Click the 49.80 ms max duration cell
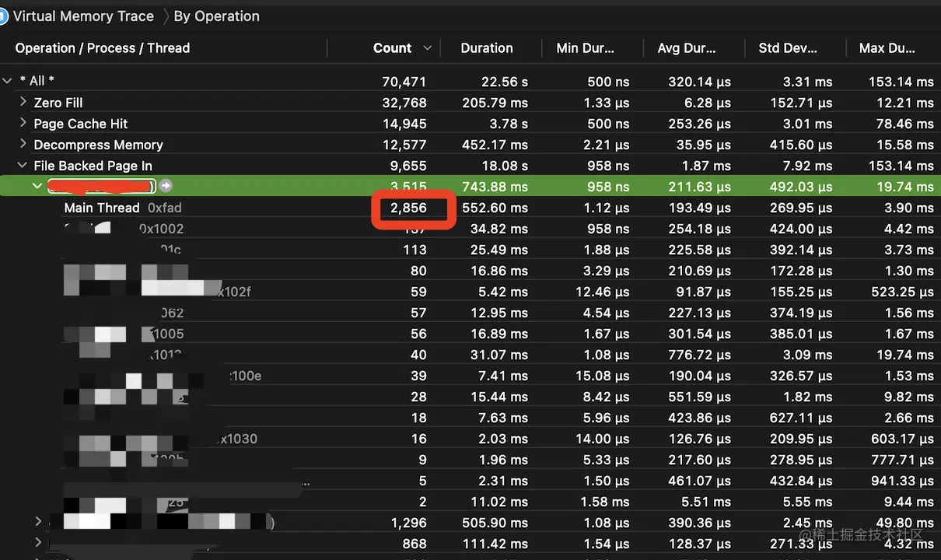The height and width of the screenshot is (560, 941). pos(905,523)
